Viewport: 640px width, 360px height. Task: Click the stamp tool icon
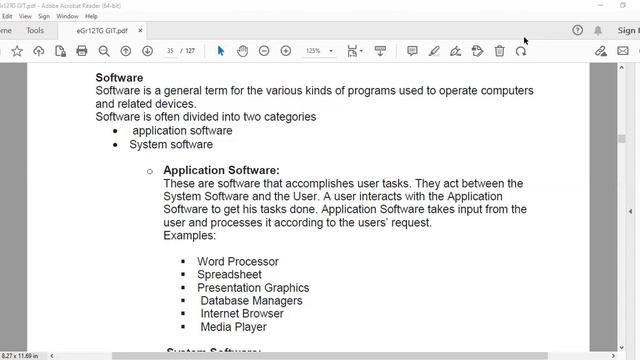click(478, 51)
